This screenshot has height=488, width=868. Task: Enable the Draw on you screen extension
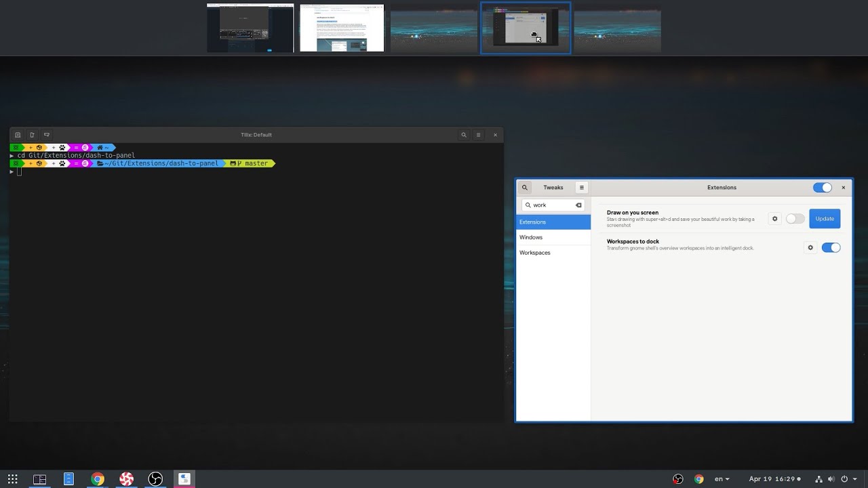pos(795,219)
